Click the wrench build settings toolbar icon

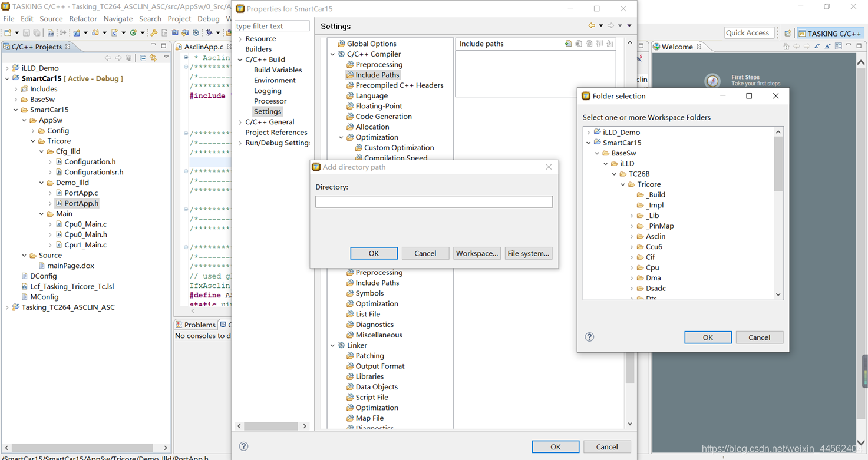point(154,33)
